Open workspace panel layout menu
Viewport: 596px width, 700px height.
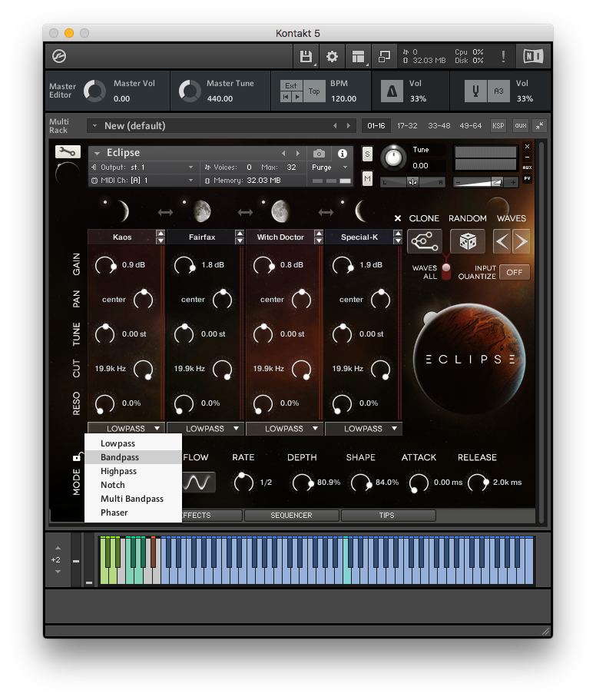[x=358, y=56]
